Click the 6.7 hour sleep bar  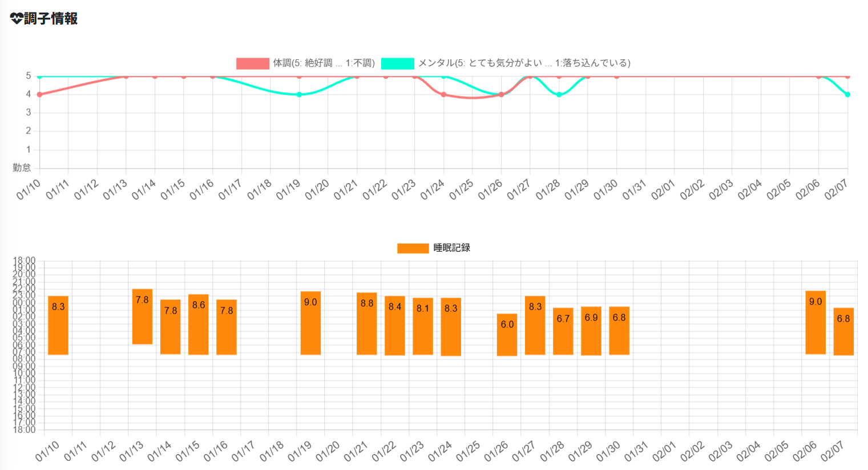(563, 332)
